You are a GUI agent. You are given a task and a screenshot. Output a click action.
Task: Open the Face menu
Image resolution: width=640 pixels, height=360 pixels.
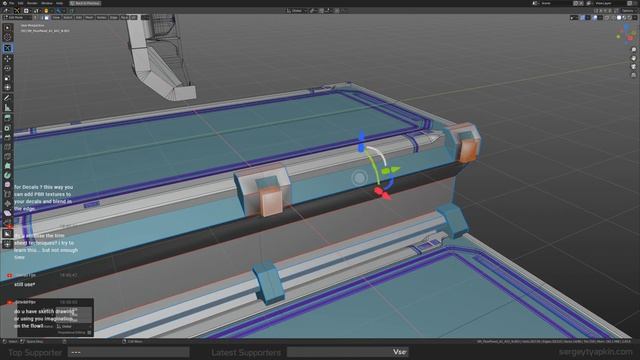click(124, 18)
